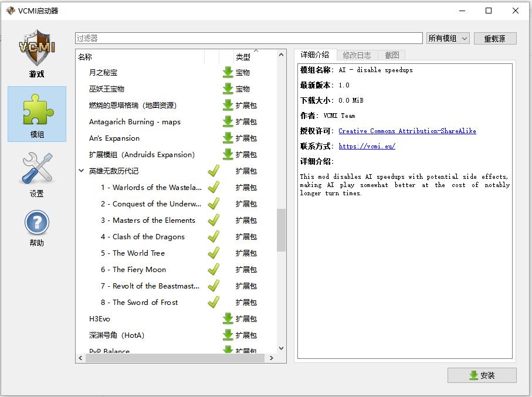Screen dimensions: 532x397
Task: Toggle checkmark for 7 - Revolt of the Beastmasters
Action: [214, 286]
